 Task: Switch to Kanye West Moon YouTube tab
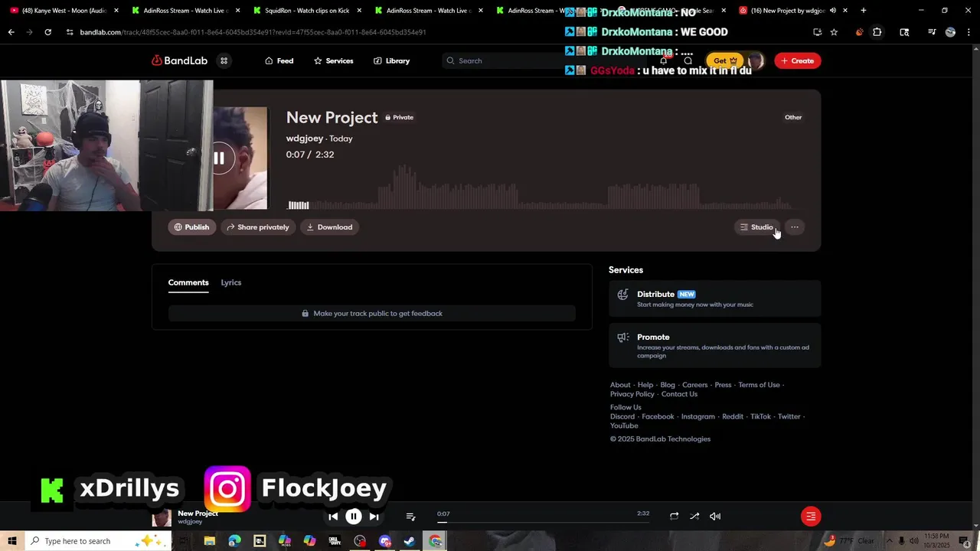63,11
